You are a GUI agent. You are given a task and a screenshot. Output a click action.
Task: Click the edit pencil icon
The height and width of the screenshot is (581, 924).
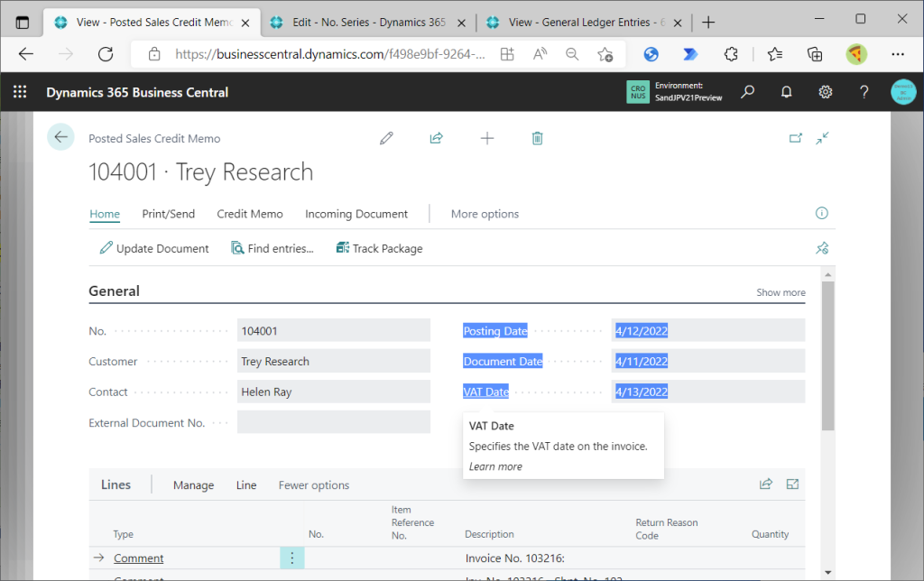(x=386, y=138)
